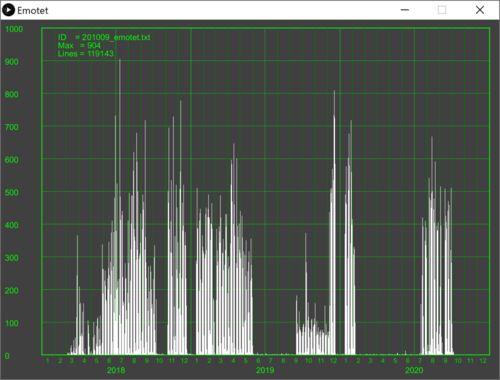Click the Emotet window title text

tap(33, 11)
